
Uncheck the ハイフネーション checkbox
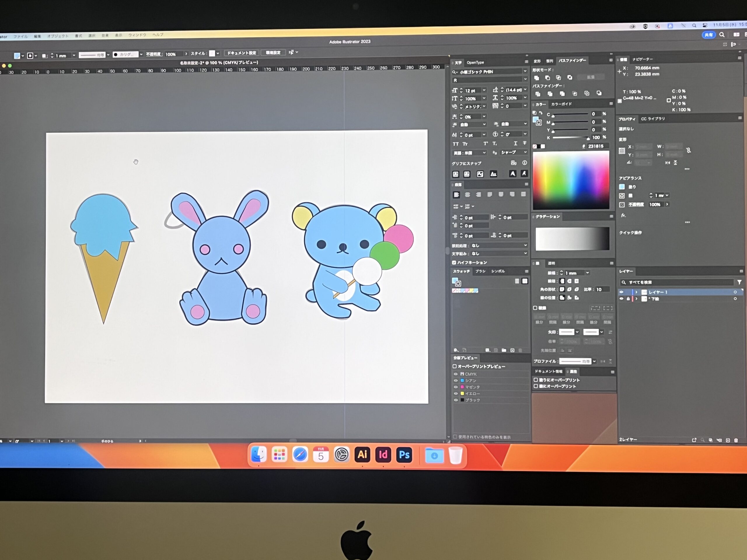coord(454,262)
